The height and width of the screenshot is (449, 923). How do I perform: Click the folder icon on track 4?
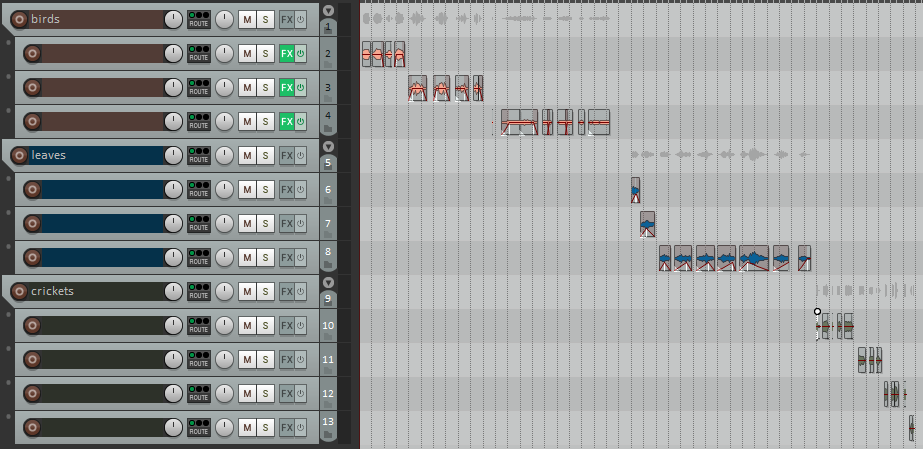(328, 130)
